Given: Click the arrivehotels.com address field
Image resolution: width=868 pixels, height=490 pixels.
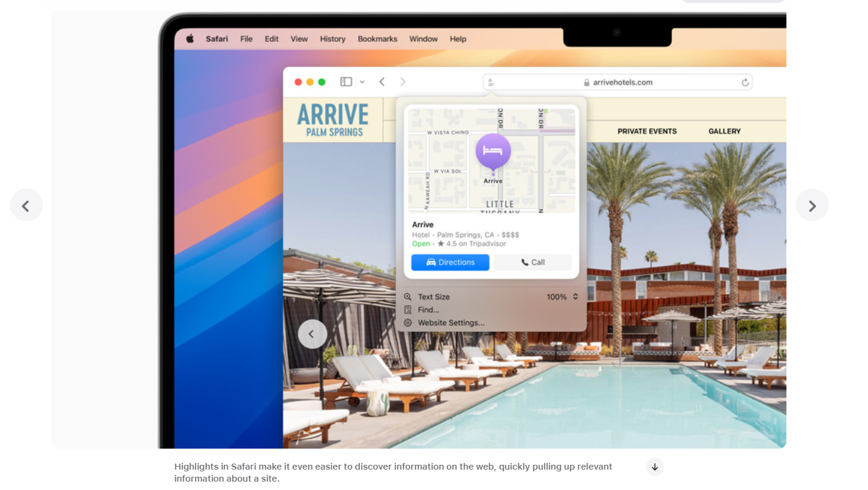Looking at the screenshot, I should (x=618, y=82).
